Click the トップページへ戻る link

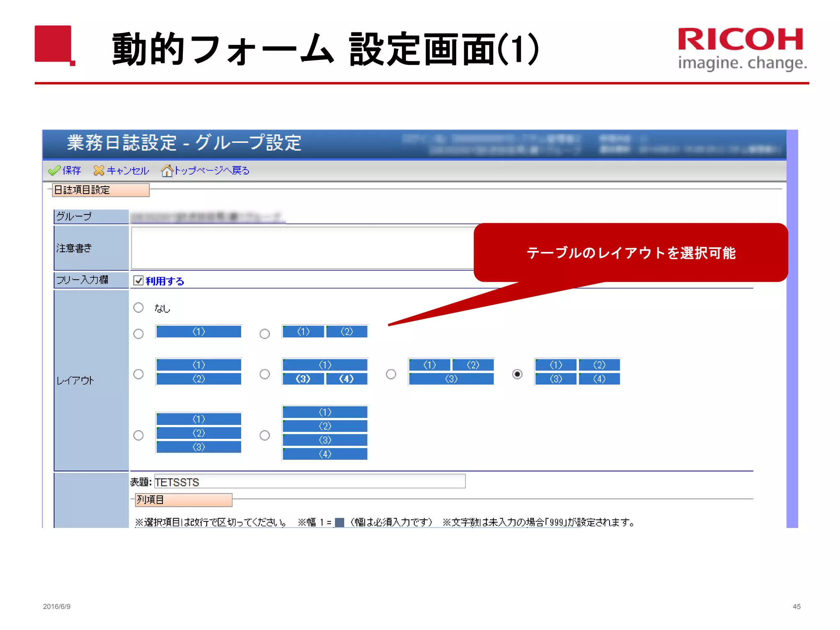click(x=212, y=171)
